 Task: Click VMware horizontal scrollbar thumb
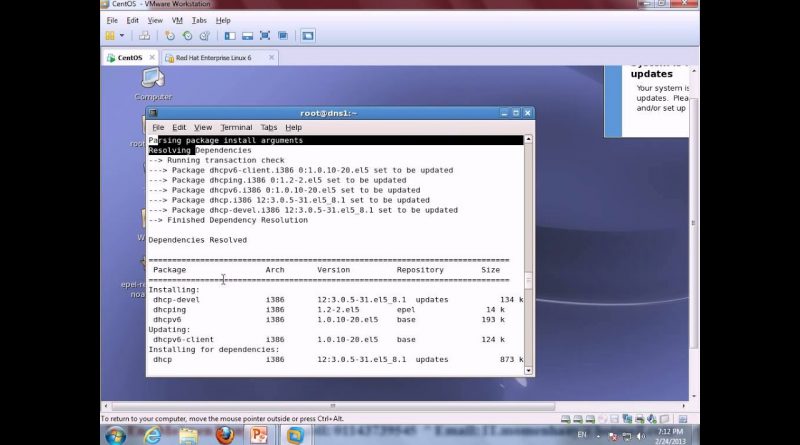tap(333, 406)
